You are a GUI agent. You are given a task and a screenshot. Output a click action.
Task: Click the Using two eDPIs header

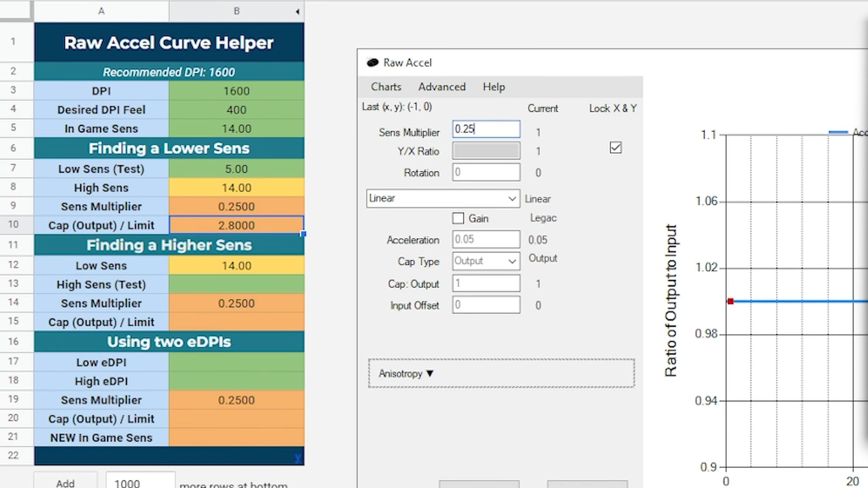(169, 341)
